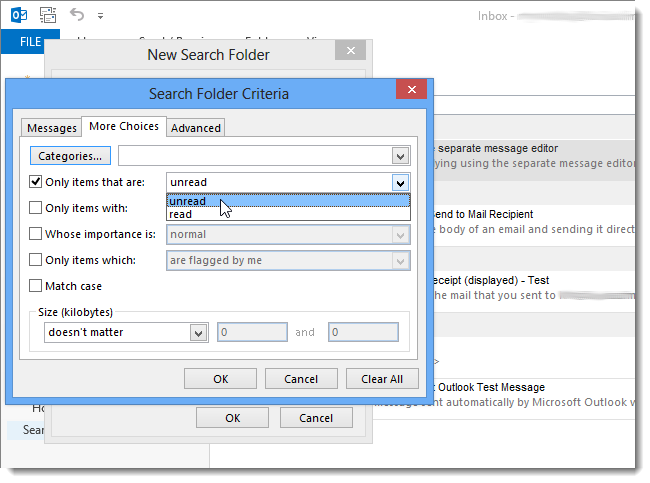This screenshot has height=483, width=650.
Task: Click the Undo arrow icon
Action: pos(77,15)
